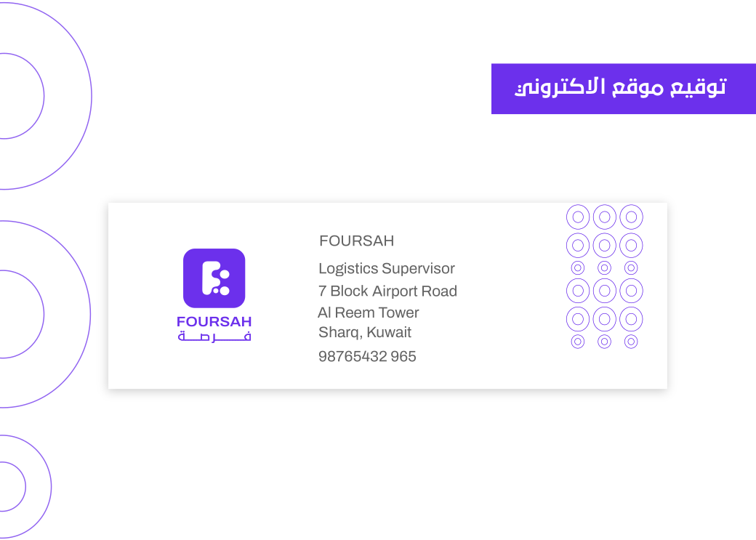
Task: Click the purple FOURSAH logo icon
Action: click(x=214, y=278)
